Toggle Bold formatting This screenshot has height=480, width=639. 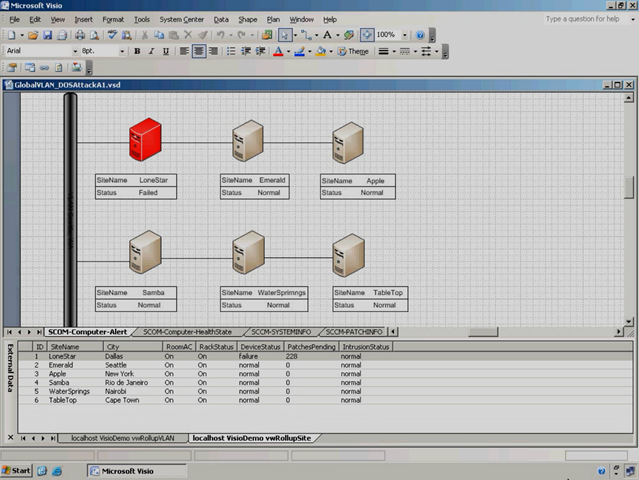(x=137, y=51)
